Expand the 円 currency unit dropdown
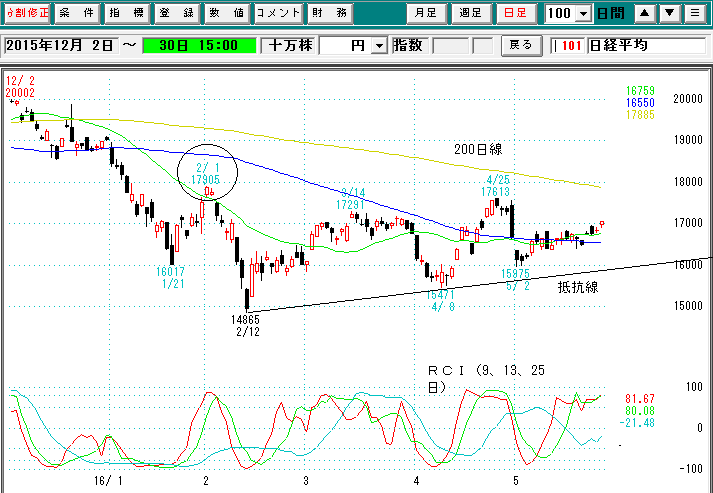 tap(378, 46)
